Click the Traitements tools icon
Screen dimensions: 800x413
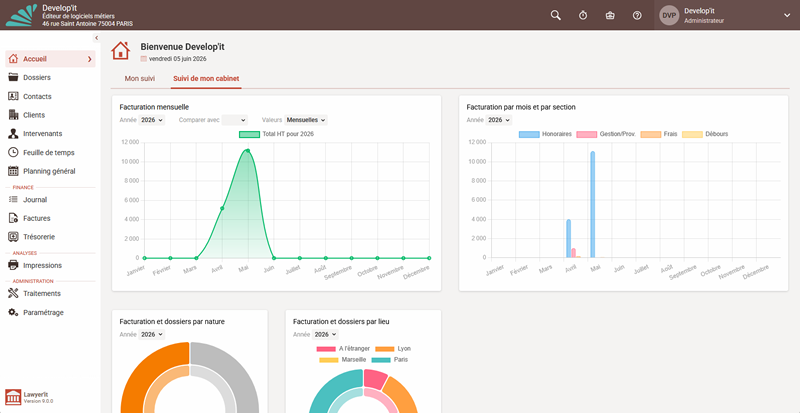14,294
